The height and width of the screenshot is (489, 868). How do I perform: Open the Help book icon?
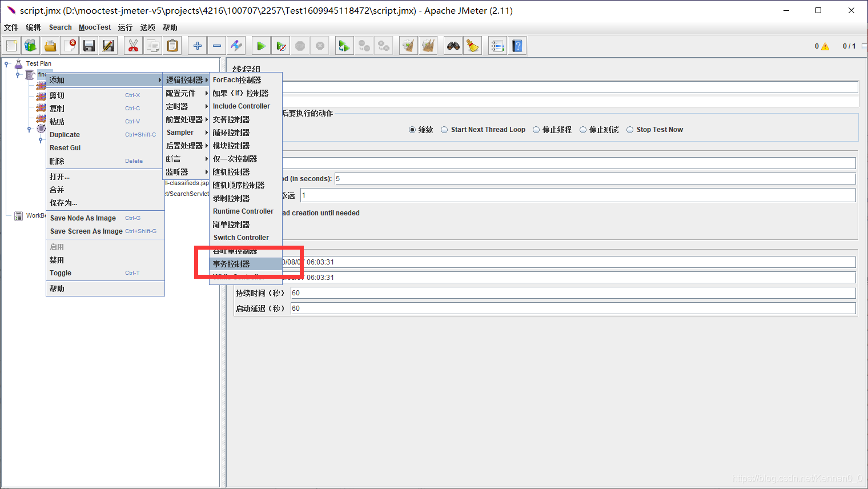517,46
